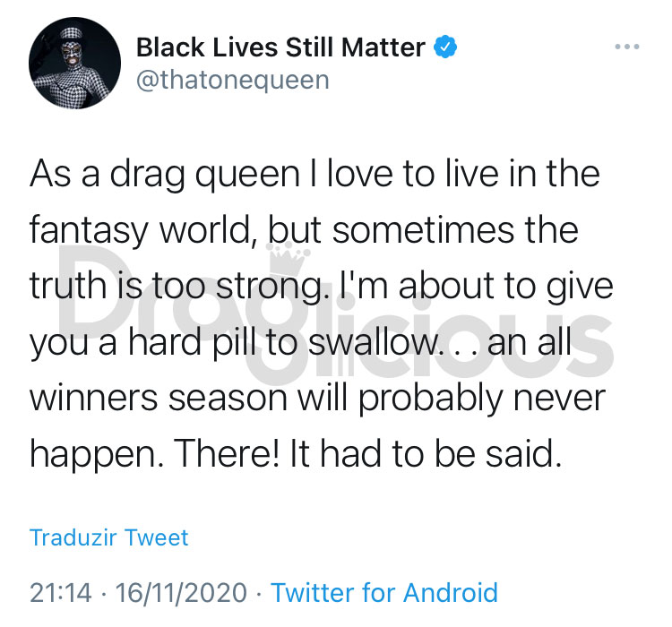
Task: Click the word 'happen' in the last line
Action: [x=93, y=457]
